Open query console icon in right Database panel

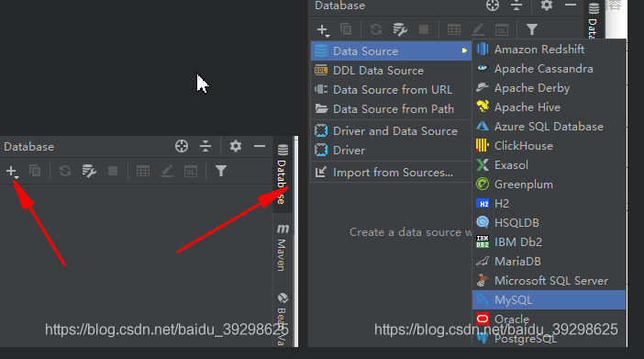coord(502,30)
